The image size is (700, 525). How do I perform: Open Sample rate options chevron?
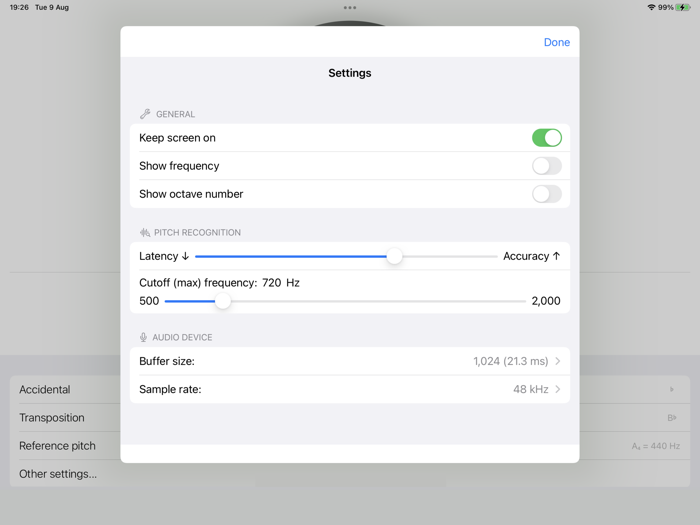558,389
